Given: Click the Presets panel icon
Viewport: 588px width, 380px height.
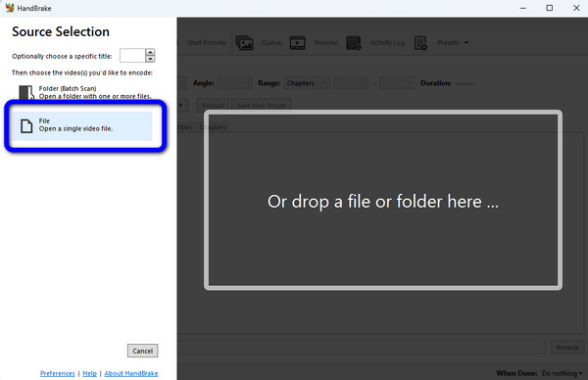Looking at the screenshot, I should [x=420, y=43].
